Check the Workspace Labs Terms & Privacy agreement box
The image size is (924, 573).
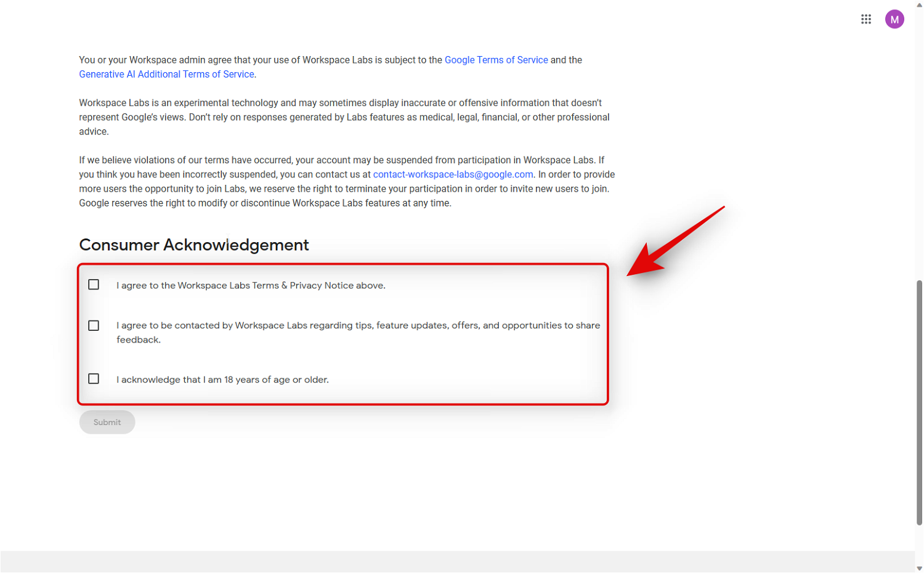click(94, 285)
